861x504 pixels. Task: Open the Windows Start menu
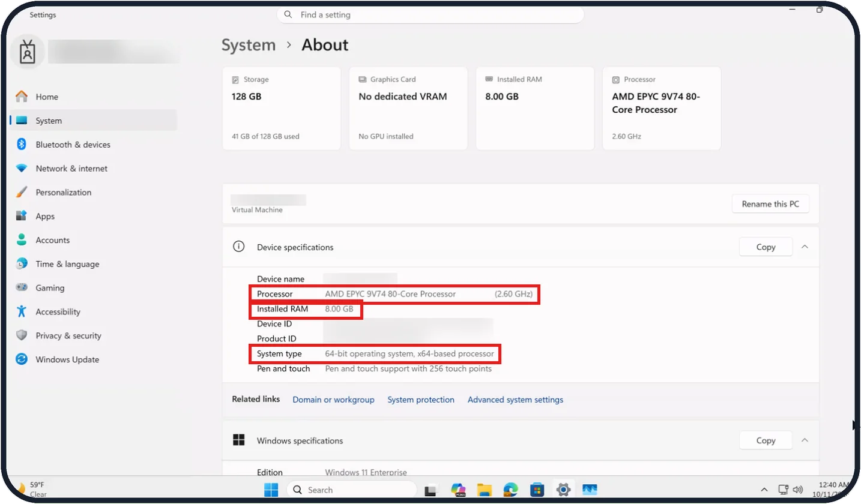click(271, 490)
